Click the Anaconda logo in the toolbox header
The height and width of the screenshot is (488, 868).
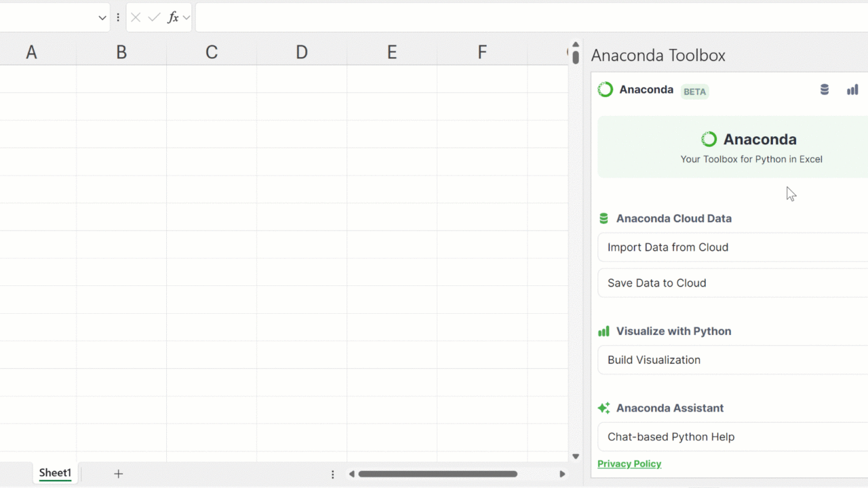coord(606,89)
